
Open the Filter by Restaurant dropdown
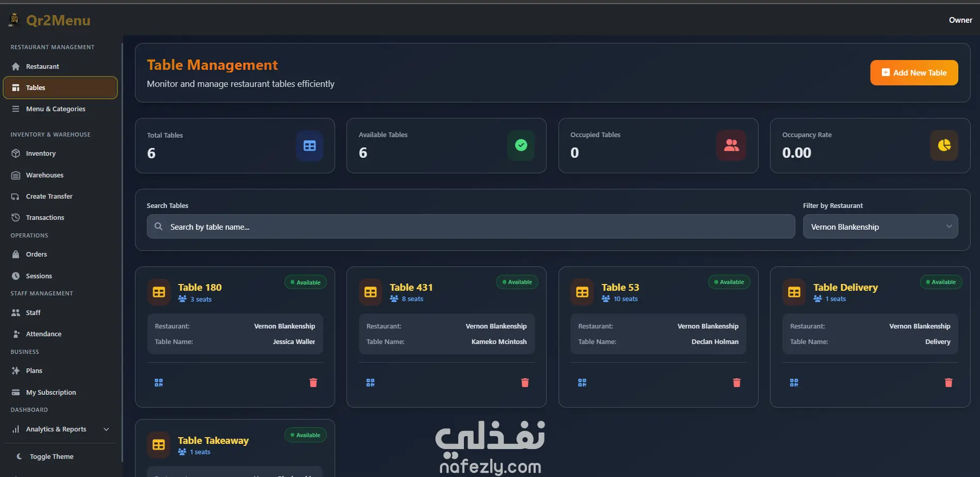pos(880,227)
